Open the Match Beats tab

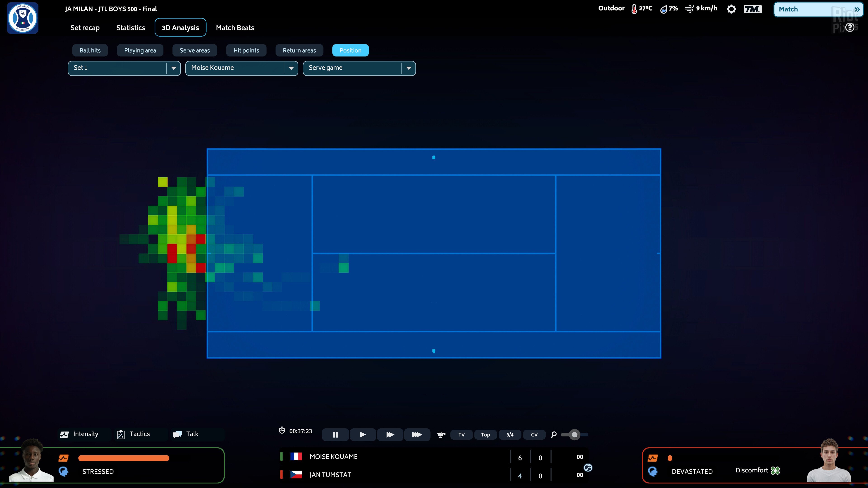pyautogui.click(x=235, y=27)
